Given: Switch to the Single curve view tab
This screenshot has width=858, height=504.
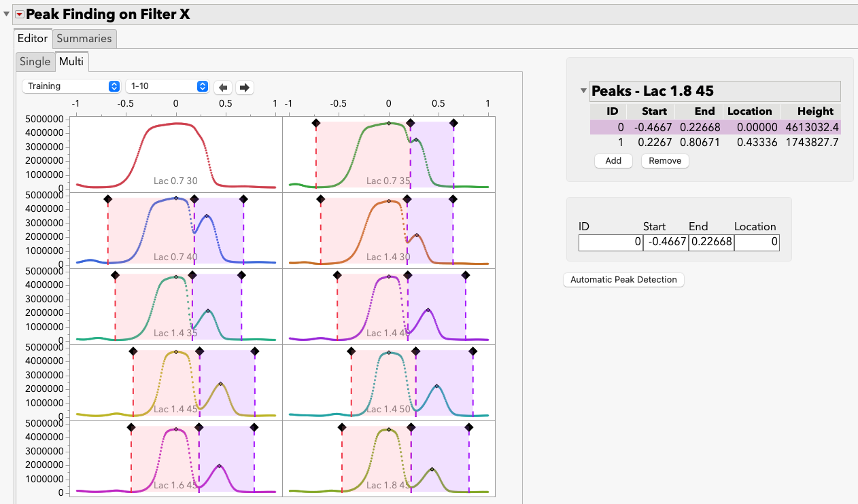Looking at the screenshot, I should pos(35,61).
